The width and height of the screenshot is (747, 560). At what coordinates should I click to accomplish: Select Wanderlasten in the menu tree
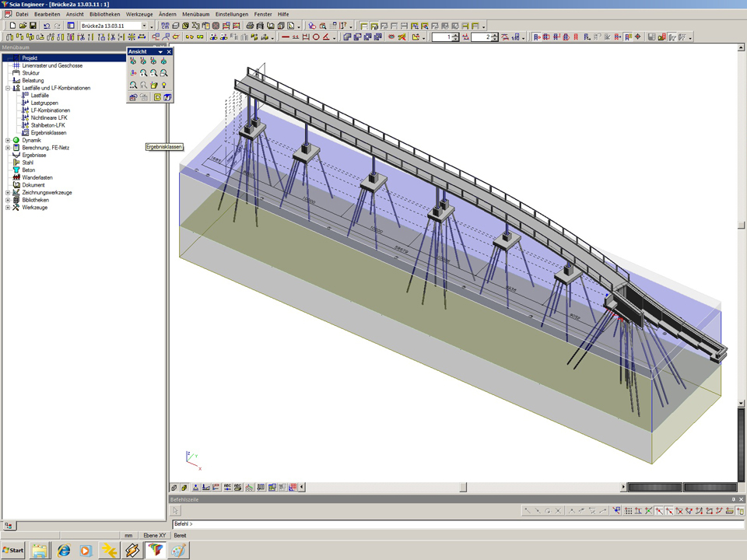point(37,177)
